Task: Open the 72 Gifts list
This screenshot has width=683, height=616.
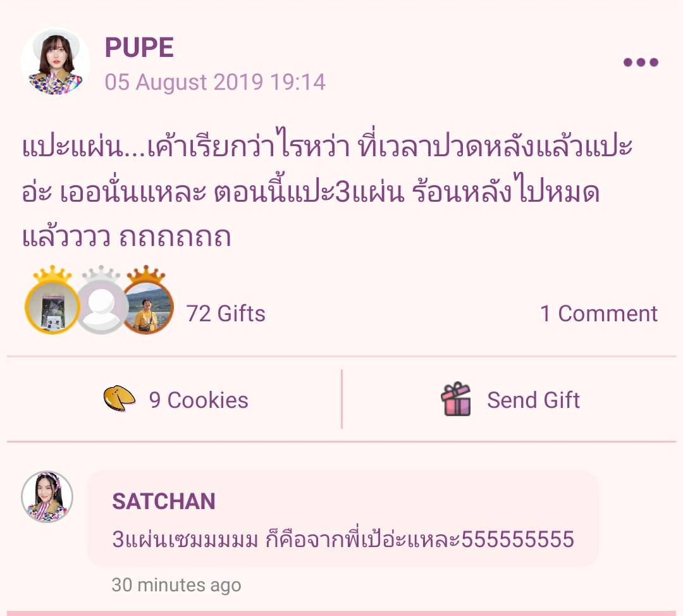Action: [226, 313]
